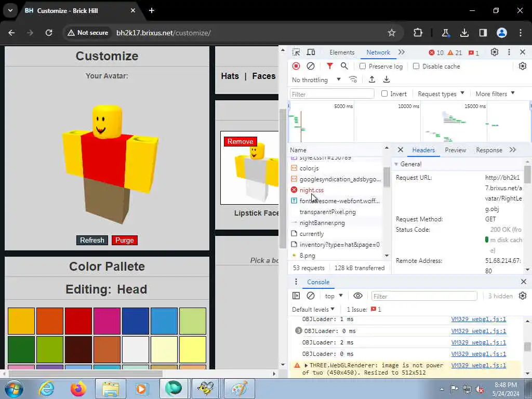Create live expression eye icon
The width and height of the screenshot is (532, 399).
357,296
